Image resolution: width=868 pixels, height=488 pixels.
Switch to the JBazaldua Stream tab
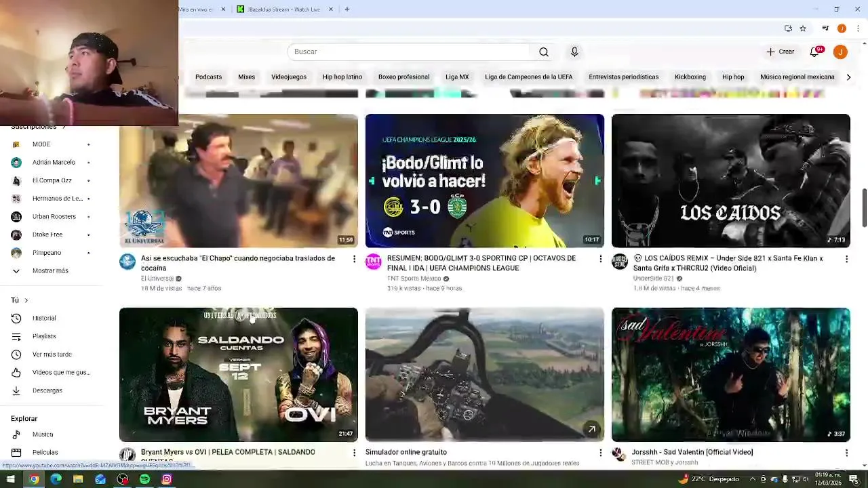click(x=285, y=9)
